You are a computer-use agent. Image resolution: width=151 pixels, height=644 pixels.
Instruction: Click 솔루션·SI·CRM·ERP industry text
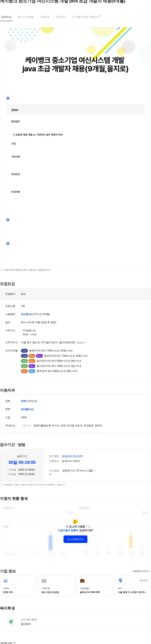[x=90, y=592]
